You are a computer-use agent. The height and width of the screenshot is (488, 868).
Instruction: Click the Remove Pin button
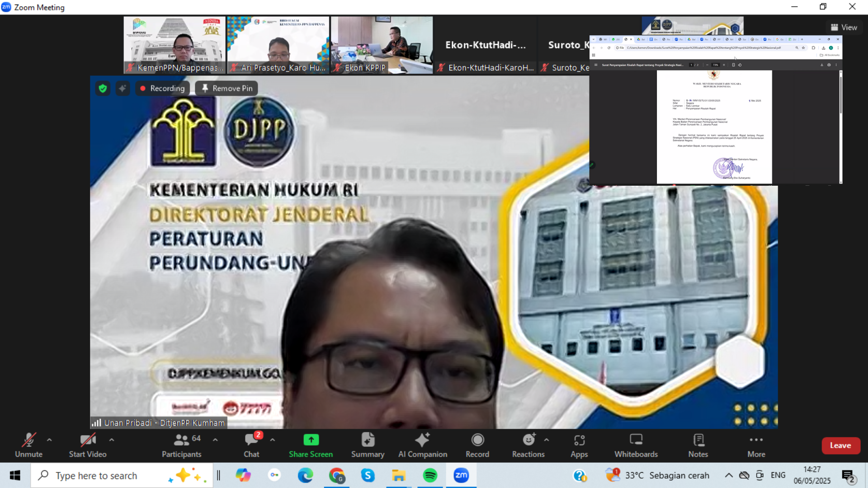[x=226, y=89]
